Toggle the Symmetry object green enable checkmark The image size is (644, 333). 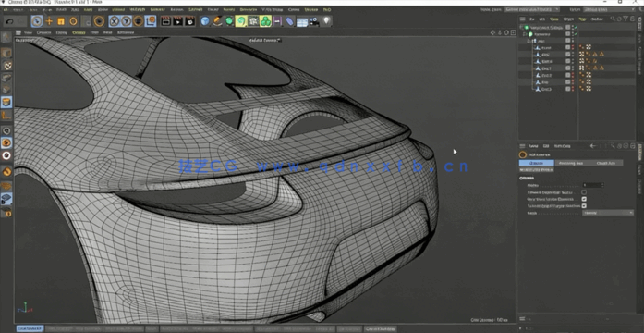[576, 34]
